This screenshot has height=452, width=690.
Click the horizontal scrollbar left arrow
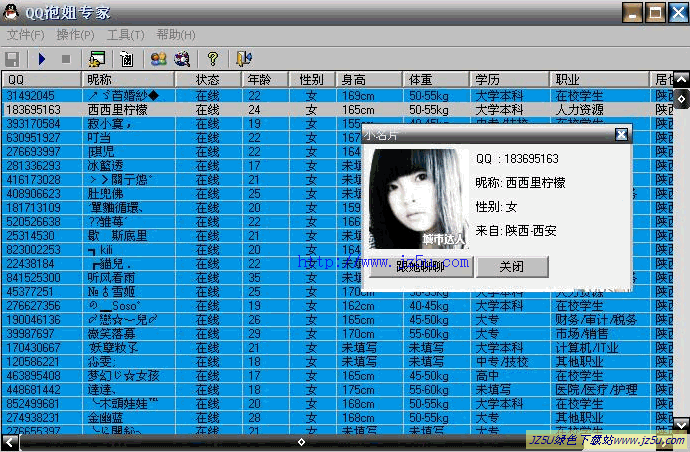[10, 442]
